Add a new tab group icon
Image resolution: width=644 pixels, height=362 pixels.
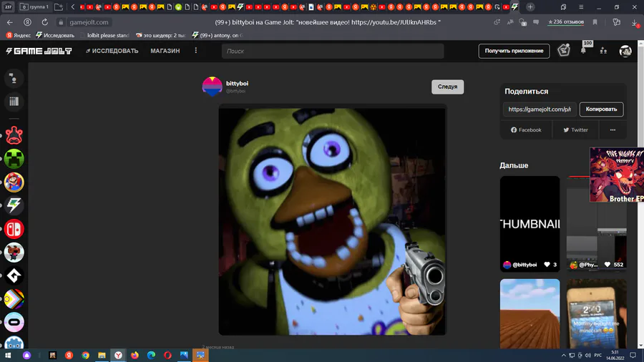[59, 7]
